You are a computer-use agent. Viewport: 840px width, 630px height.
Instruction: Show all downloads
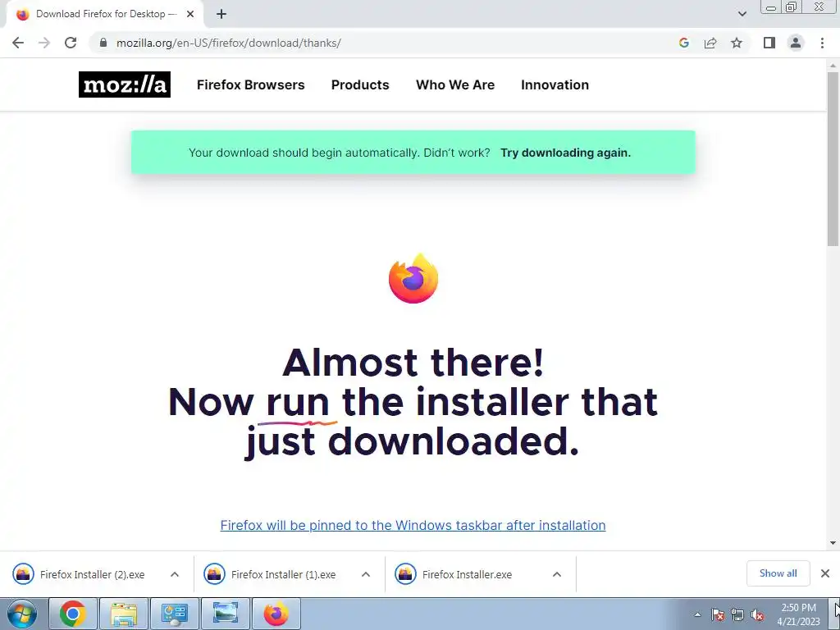(x=778, y=573)
